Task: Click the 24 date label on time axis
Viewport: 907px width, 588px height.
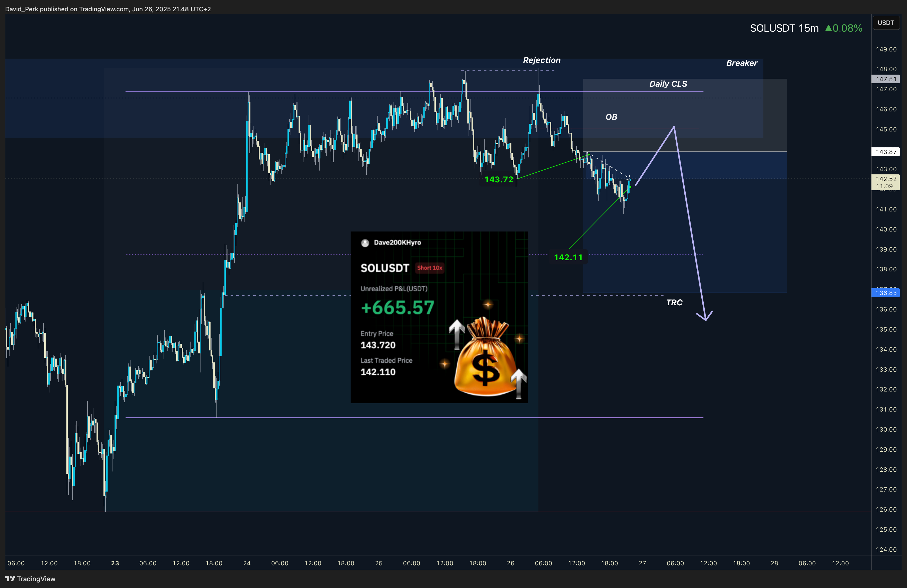Action: [x=247, y=563]
